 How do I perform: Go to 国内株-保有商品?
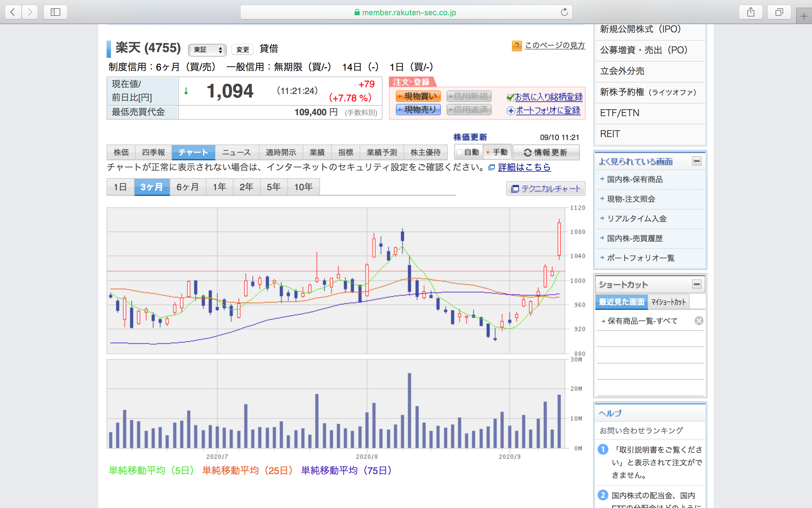point(635,179)
